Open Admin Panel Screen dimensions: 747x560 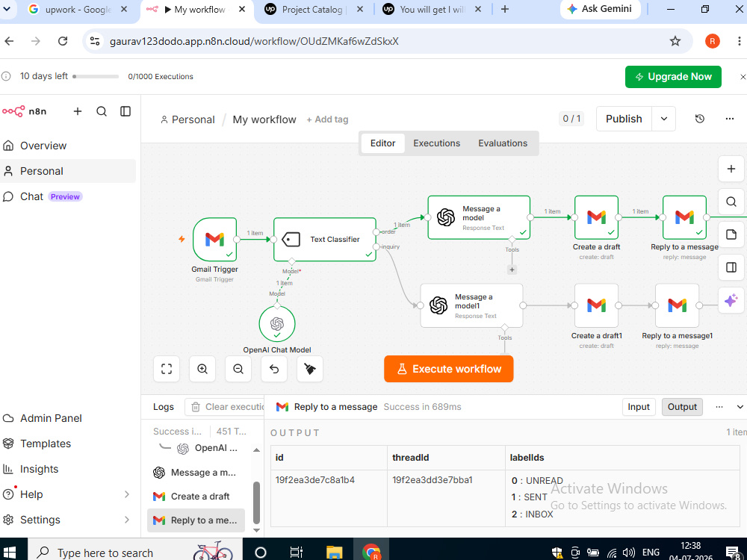coord(68,418)
